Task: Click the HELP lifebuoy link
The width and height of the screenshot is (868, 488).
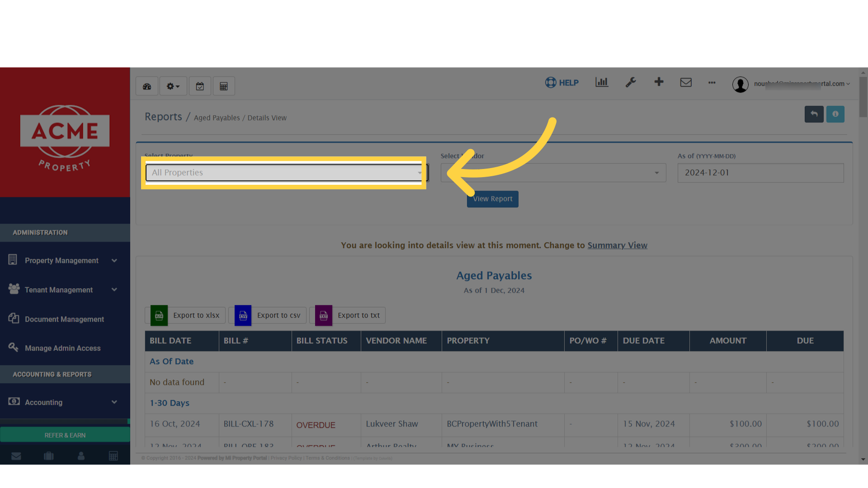Action: [x=562, y=83]
